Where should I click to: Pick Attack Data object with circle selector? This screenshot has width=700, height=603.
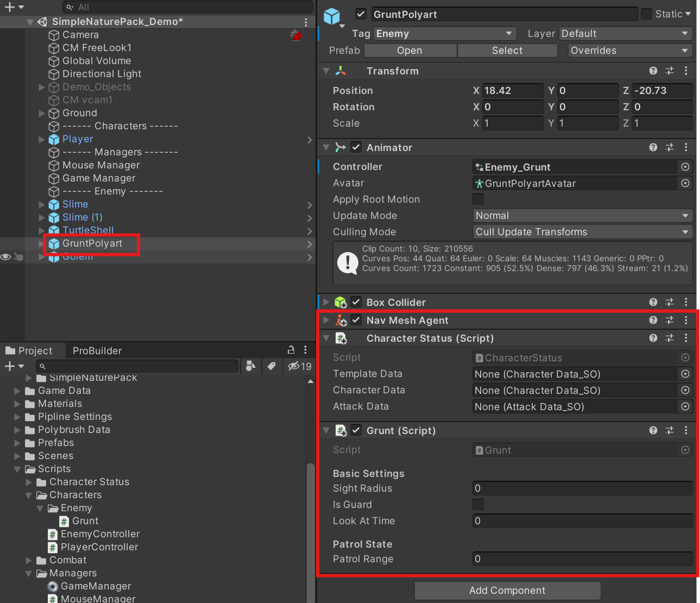coord(685,406)
